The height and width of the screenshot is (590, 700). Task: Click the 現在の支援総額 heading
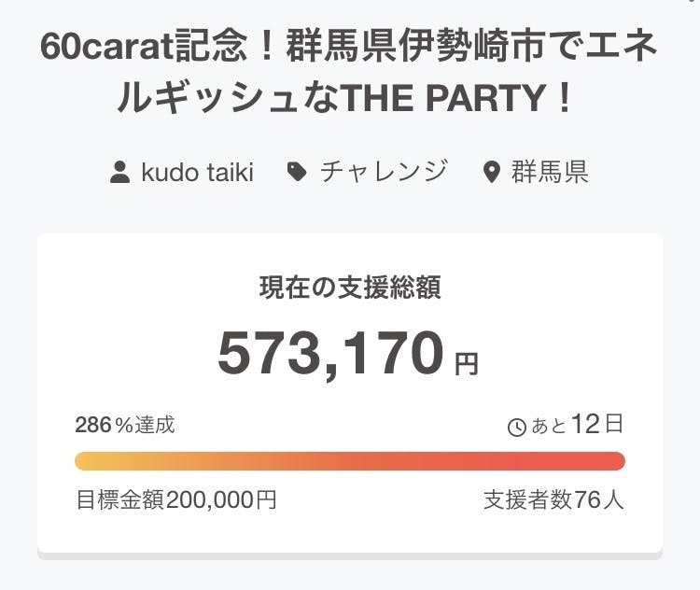coord(350,288)
